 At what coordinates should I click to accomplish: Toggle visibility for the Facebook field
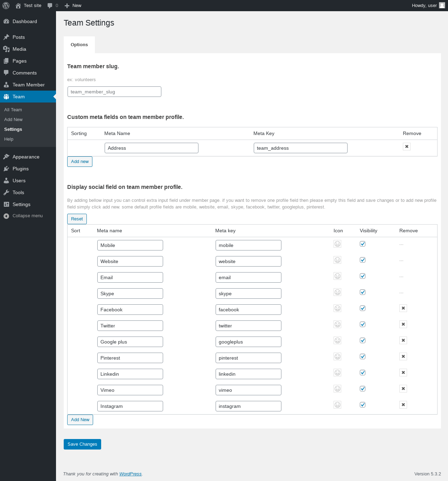pyautogui.click(x=363, y=308)
